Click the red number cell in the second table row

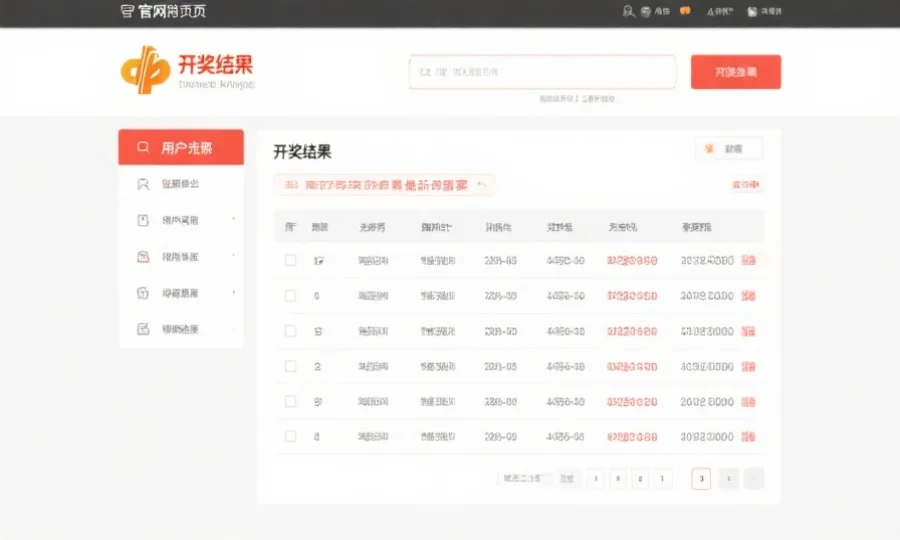632,296
